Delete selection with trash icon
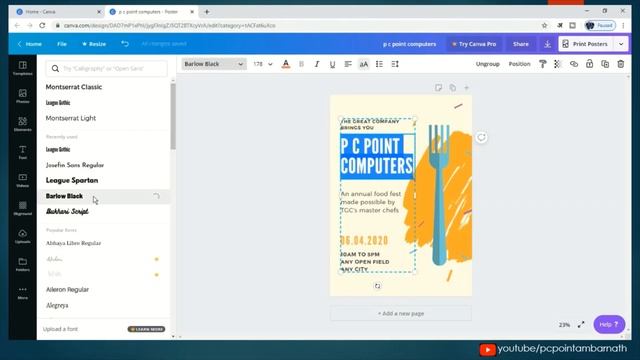This screenshot has height=360, width=640. point(620,64)
